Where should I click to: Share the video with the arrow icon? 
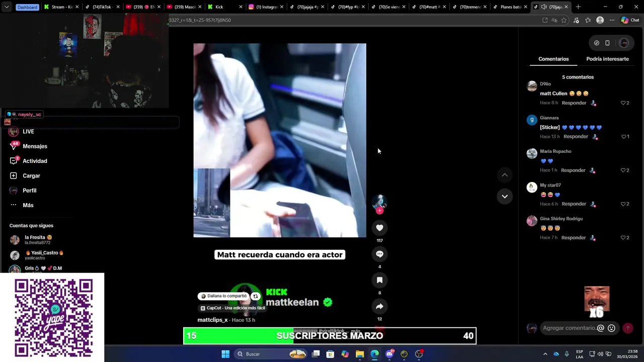[x=379, y=306]
